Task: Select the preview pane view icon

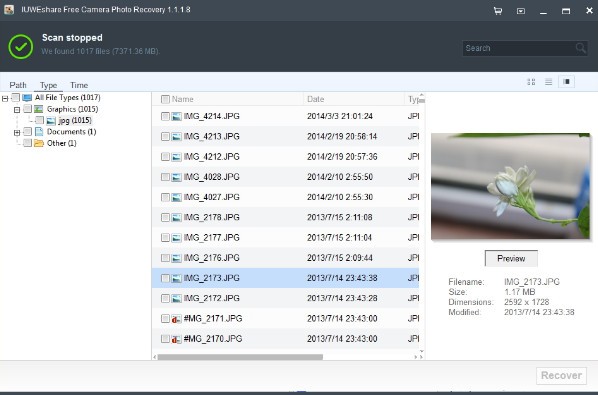Action: pyautogui.click(x=567, y=82)
